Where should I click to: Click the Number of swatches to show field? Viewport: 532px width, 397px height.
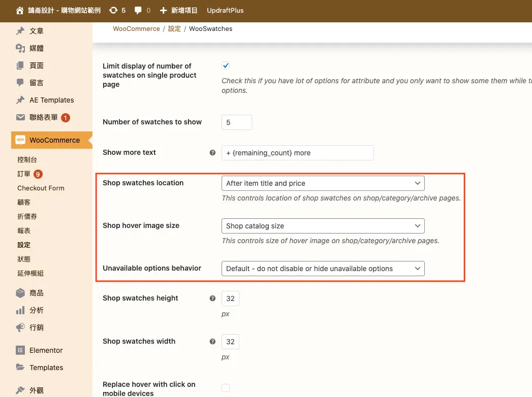pos(237,122)
